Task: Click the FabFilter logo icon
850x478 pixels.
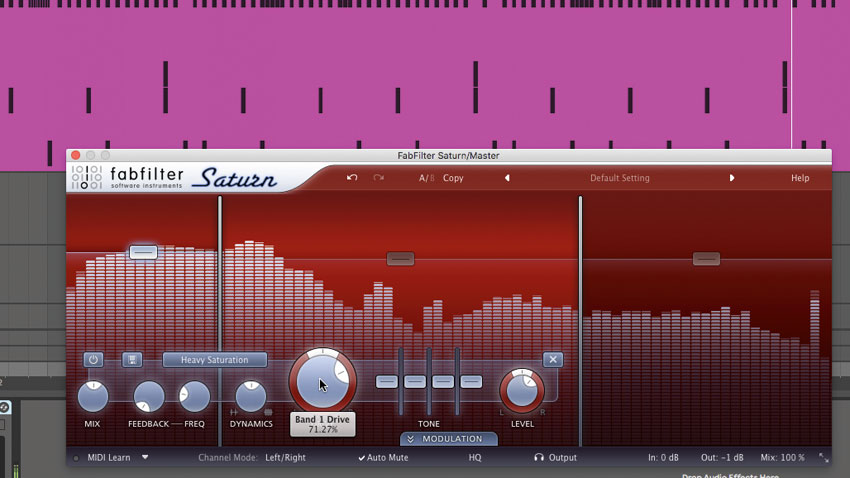Action: (x=87, y=177)
